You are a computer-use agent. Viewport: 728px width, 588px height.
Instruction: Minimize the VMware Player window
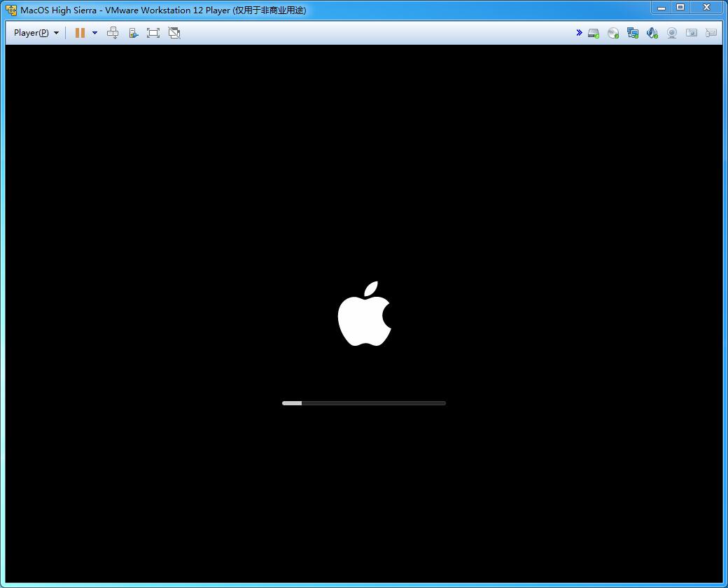click(x=661, y=8)
